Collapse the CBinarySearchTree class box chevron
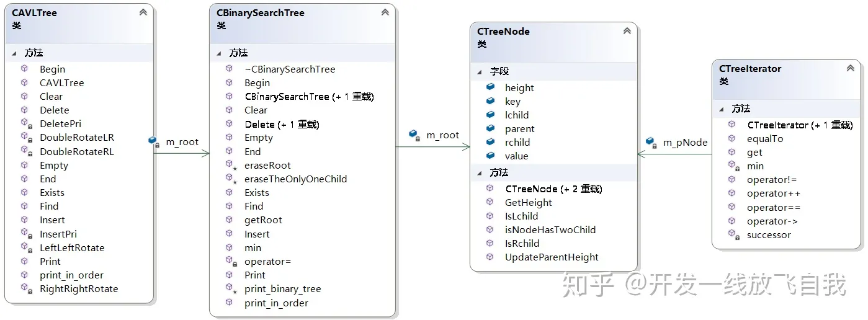This screenshot has height=320, width=868. point(385,12)
